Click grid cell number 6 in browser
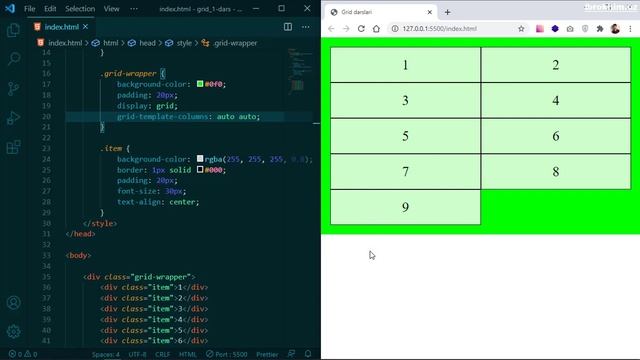Screen dimensions: 640x360 [556, 136]
